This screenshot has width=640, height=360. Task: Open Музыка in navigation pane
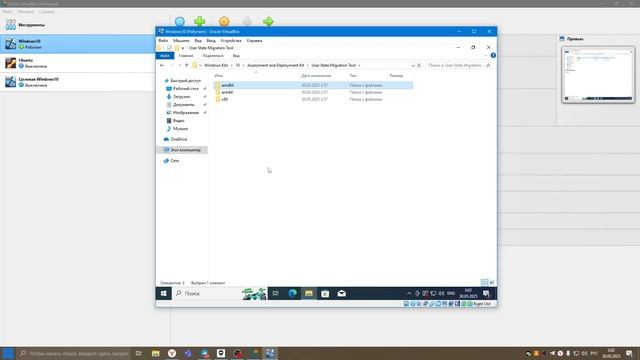click(180, 129)
